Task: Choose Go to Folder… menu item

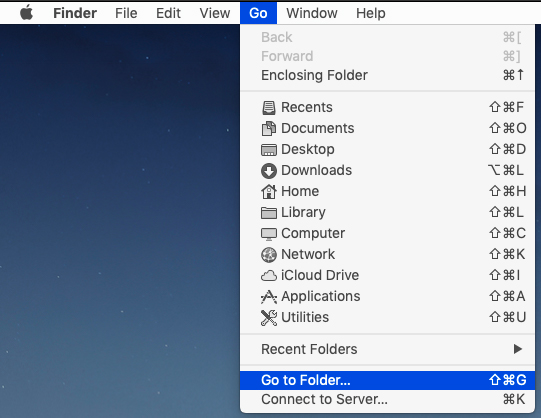Action: [x=387, y=380]
